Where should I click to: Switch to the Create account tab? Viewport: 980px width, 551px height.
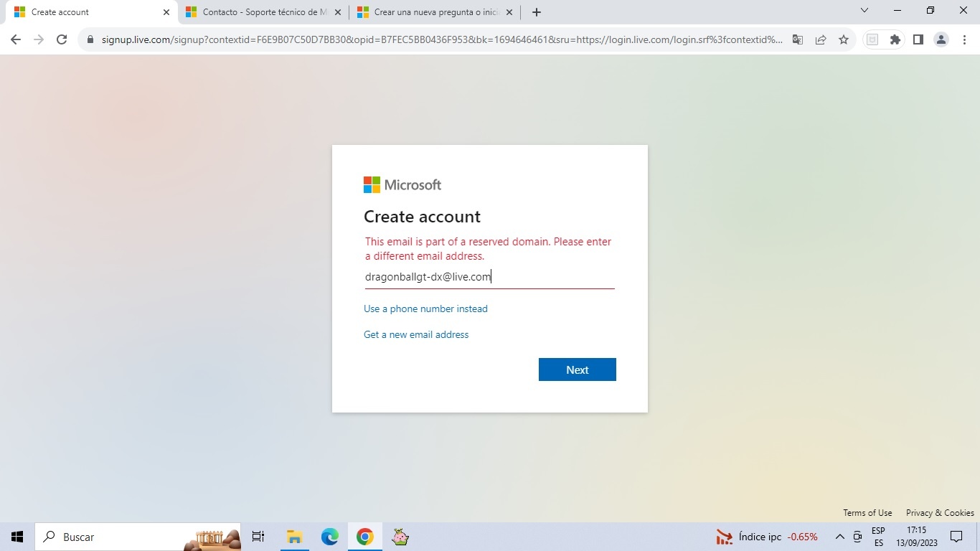tap(92, 12)
